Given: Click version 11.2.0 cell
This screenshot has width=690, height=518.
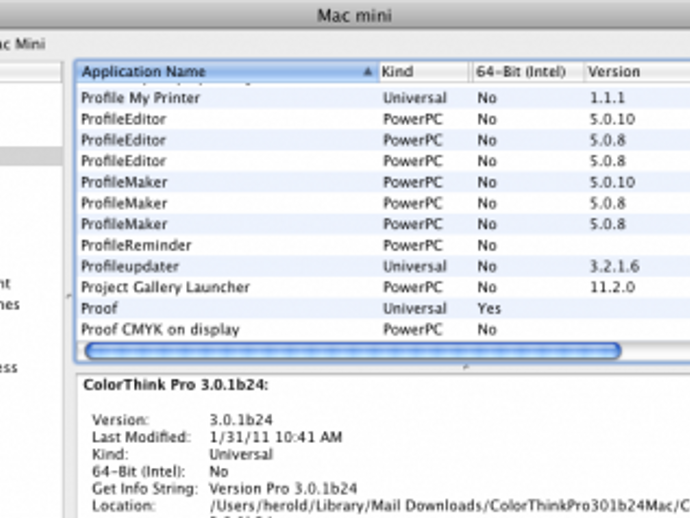Looking at the screenshot, I should [x=612, y=287].
